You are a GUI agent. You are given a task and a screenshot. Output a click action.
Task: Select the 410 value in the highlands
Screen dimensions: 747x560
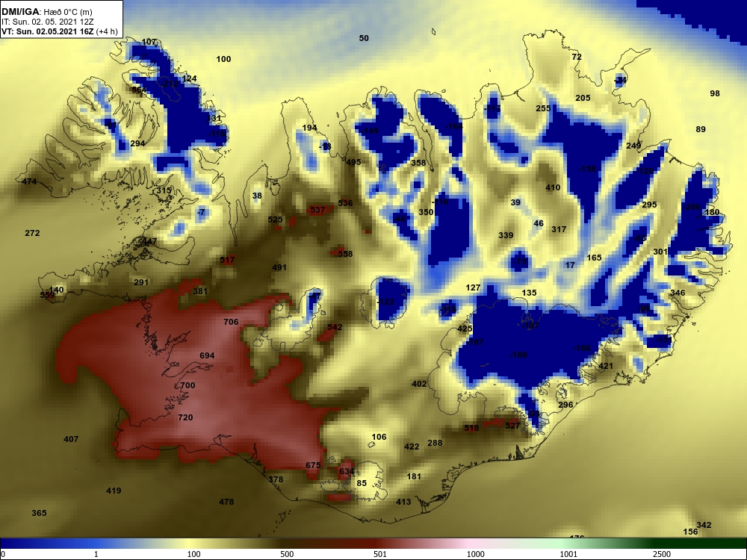(x=553, y=187)
